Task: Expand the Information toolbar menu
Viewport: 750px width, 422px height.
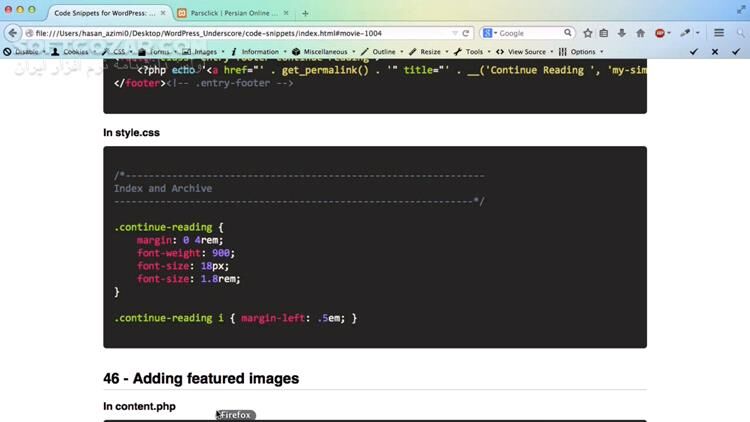Action: point(259,51)
